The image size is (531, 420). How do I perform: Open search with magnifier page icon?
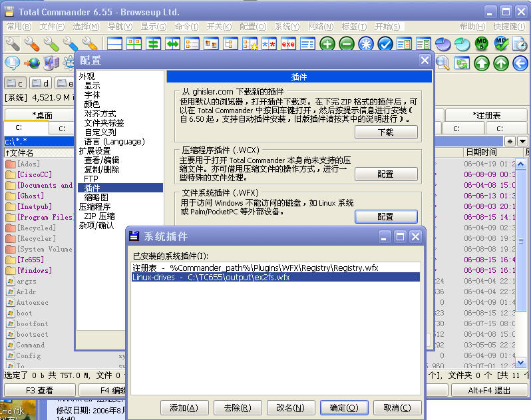[x=442, y=63]
